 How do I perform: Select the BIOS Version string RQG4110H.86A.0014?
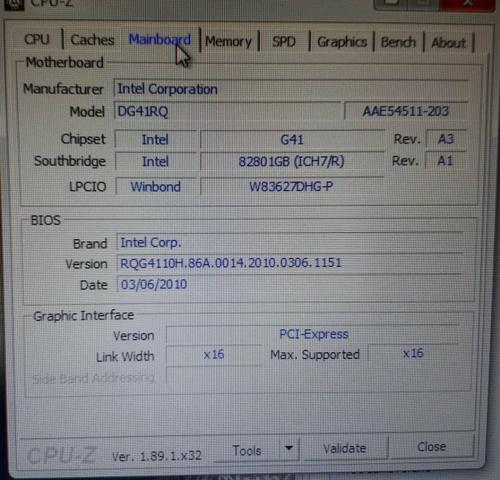tap(289, 263)
